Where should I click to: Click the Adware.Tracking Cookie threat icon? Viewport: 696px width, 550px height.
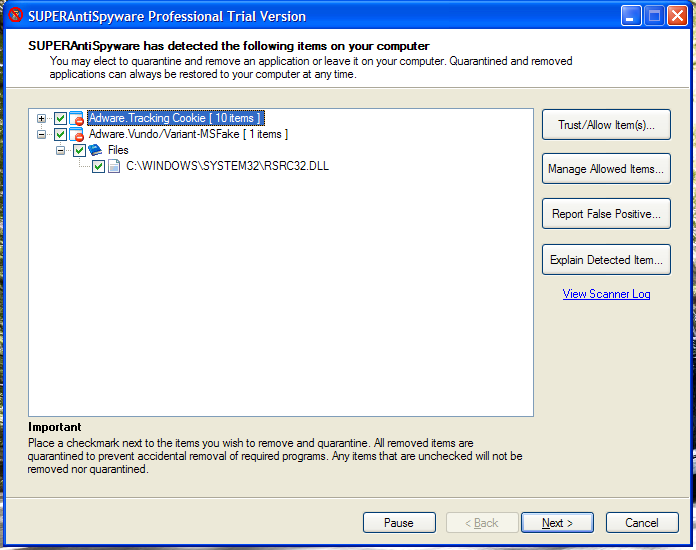coord(76,119)
